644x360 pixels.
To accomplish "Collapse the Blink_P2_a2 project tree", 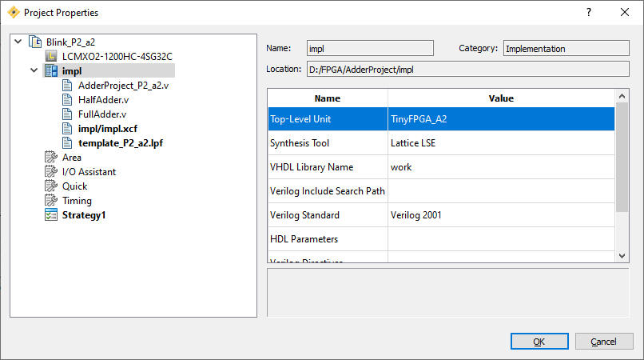I will tap(18, 42).
